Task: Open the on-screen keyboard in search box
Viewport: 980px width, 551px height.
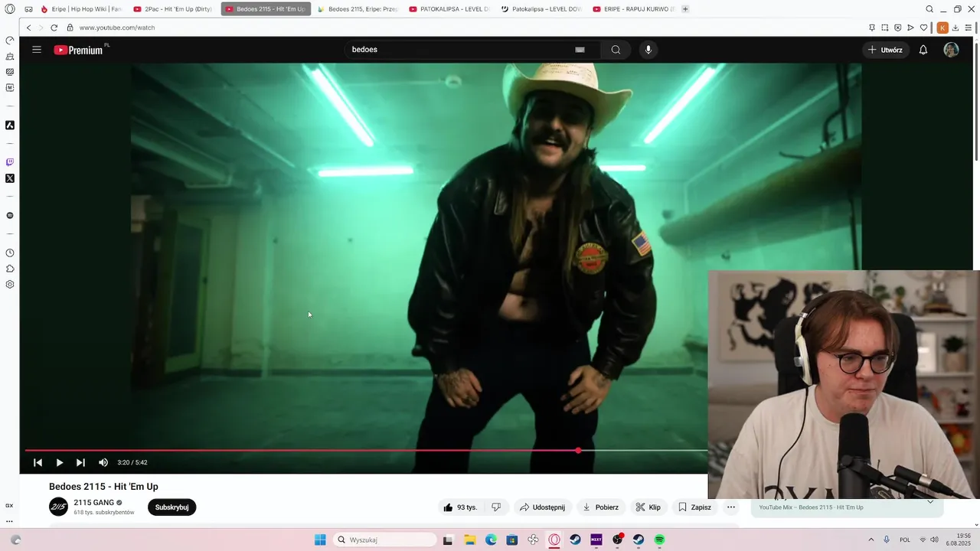Action: 580,50
